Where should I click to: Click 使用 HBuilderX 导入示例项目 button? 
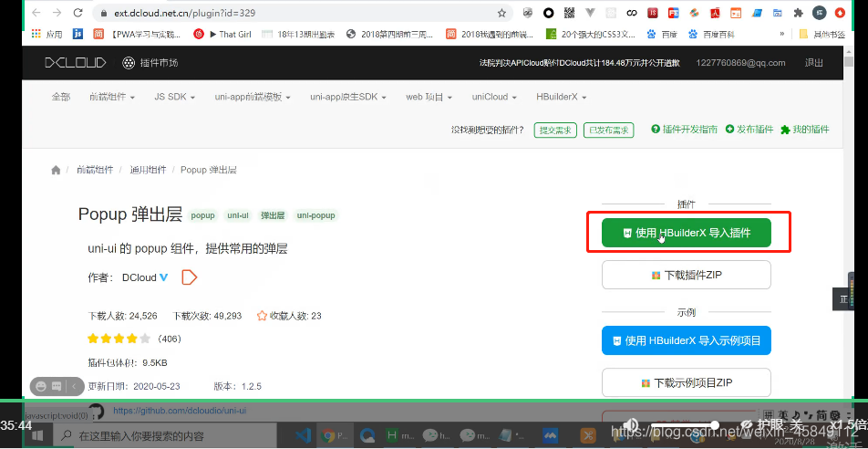coord(687,340)
